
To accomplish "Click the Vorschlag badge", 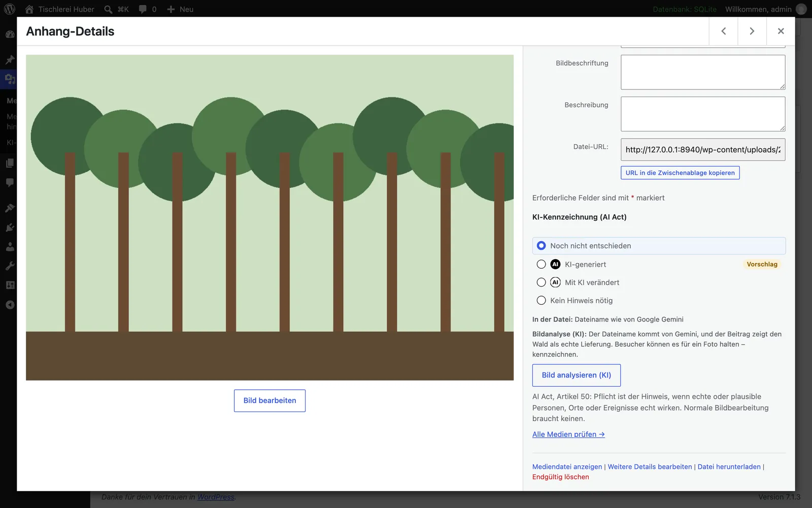I will (762, 264).
